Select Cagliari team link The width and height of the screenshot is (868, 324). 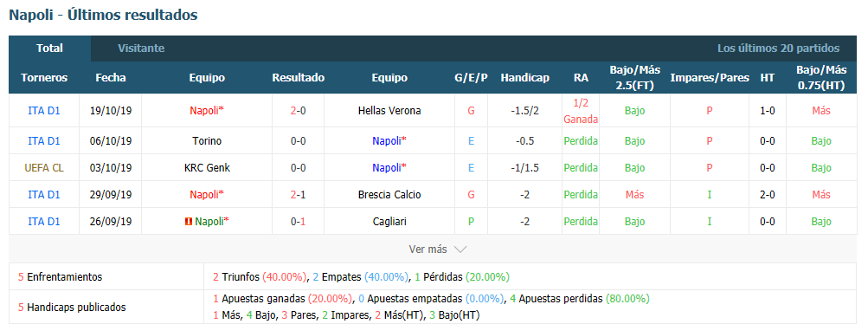(389, 222)
